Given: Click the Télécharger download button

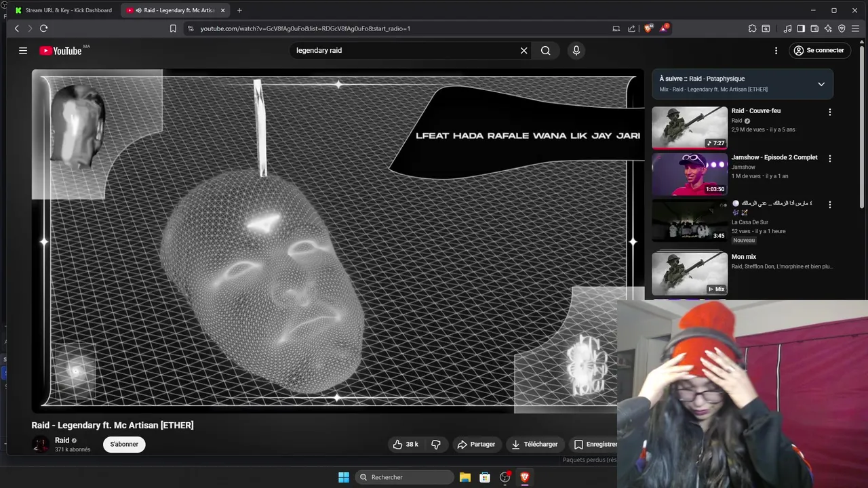Looking at the screenshot, I should (x=535, y=445).
